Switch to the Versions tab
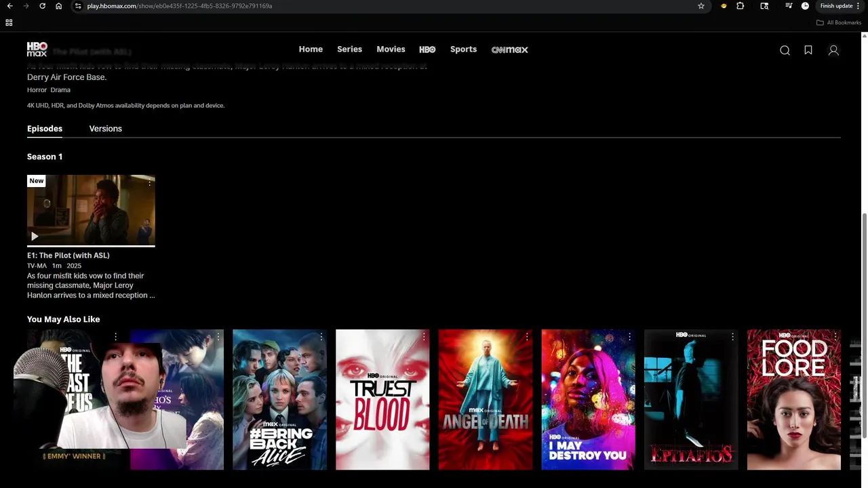 pos(105,129)
